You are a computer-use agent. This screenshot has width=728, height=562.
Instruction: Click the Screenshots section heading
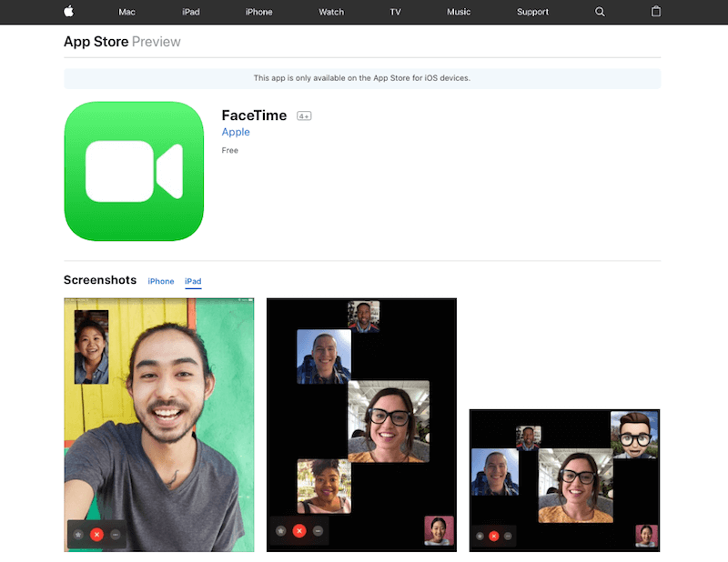tap(100, 280)
